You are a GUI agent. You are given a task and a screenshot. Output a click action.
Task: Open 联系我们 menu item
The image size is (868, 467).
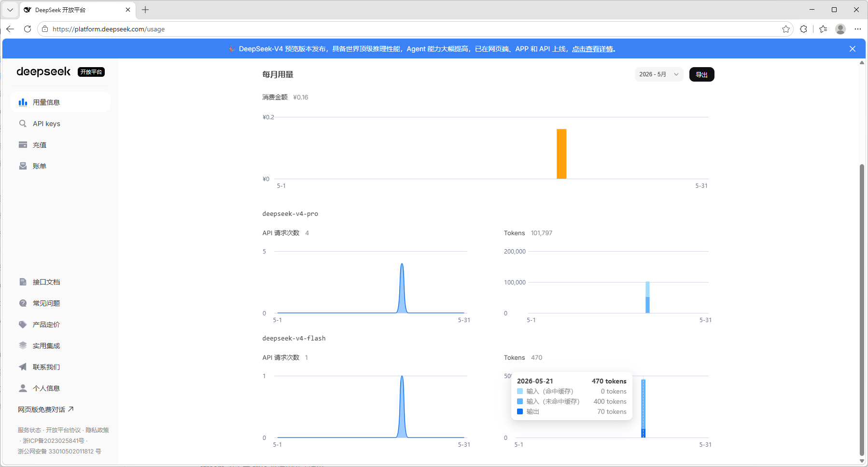pos(60,367)
